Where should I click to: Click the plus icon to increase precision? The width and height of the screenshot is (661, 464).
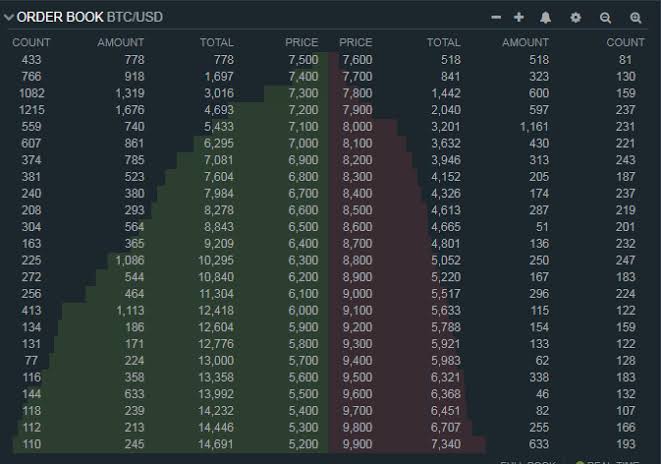pos(519,17)
